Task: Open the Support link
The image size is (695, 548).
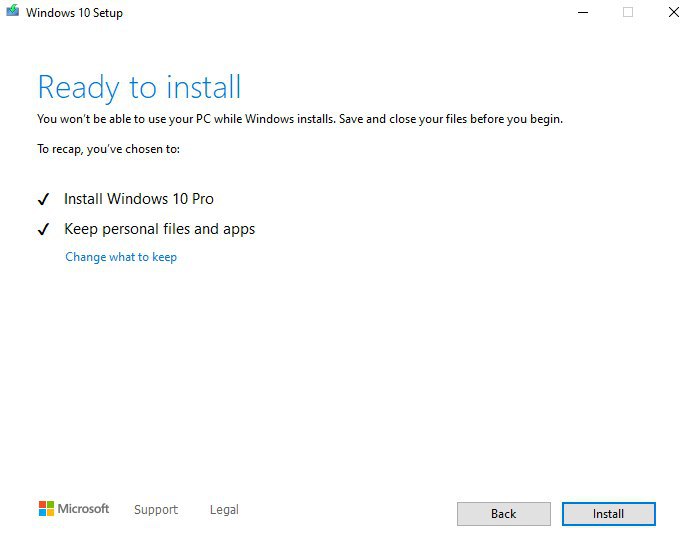Action: coord(156,509)
